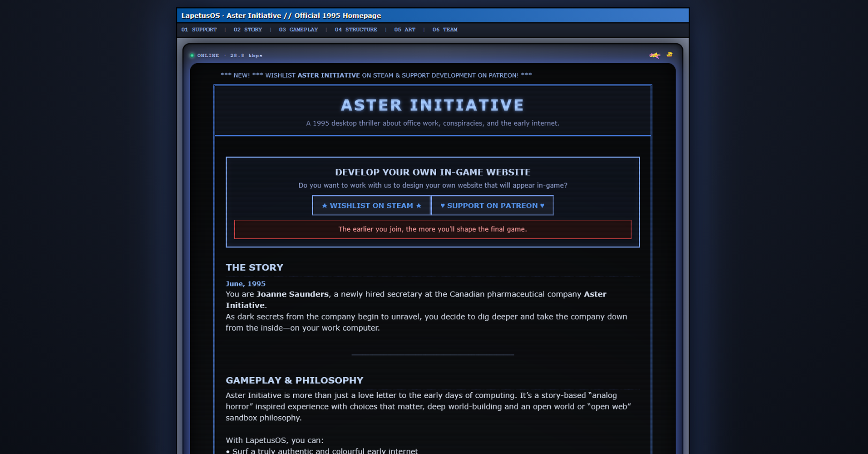868x454 pixels.
Task: Click the NEW wishlist marquee announcement text
Action: tap(376, 75)
